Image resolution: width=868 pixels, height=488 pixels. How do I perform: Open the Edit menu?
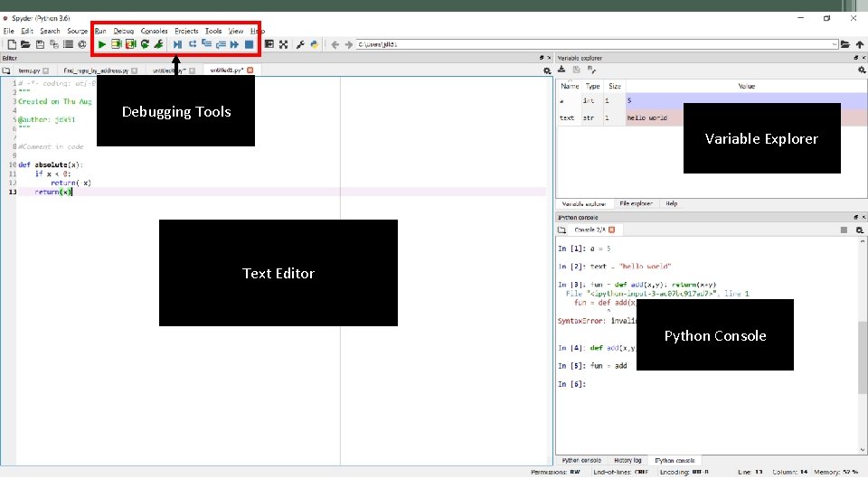[27, 31]
